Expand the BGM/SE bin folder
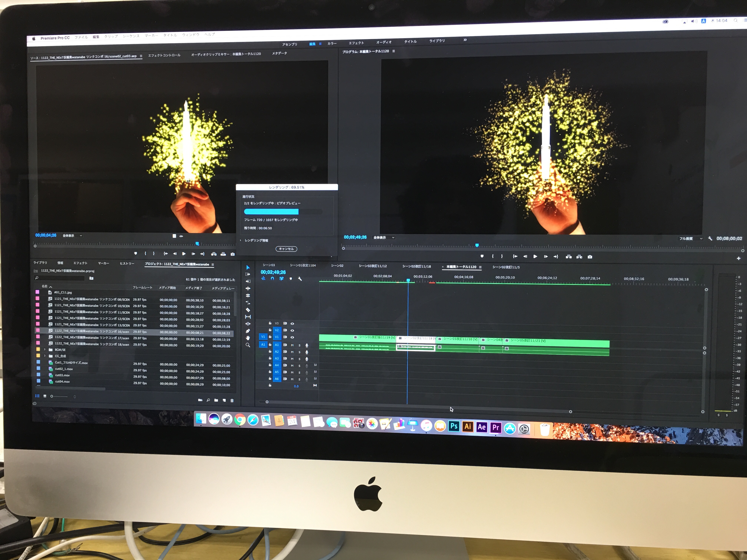This screenshot has width=747, height=560. coord(45,350)
